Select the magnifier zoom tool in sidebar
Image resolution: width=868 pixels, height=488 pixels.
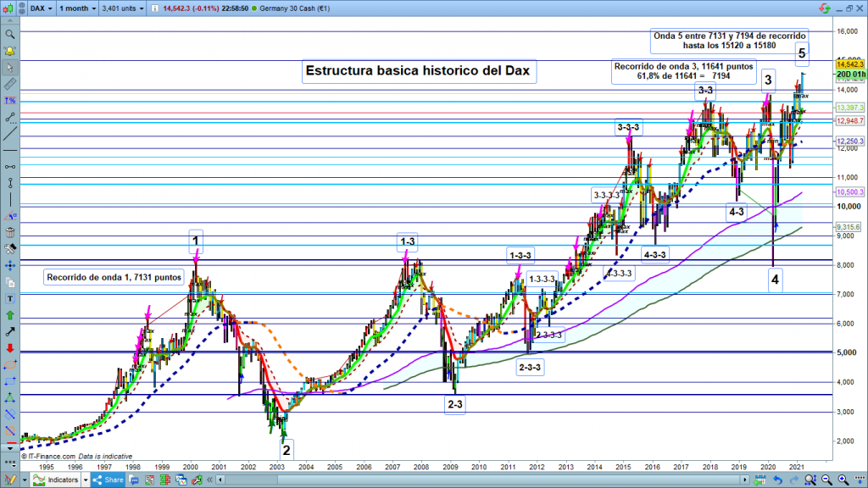9,35
